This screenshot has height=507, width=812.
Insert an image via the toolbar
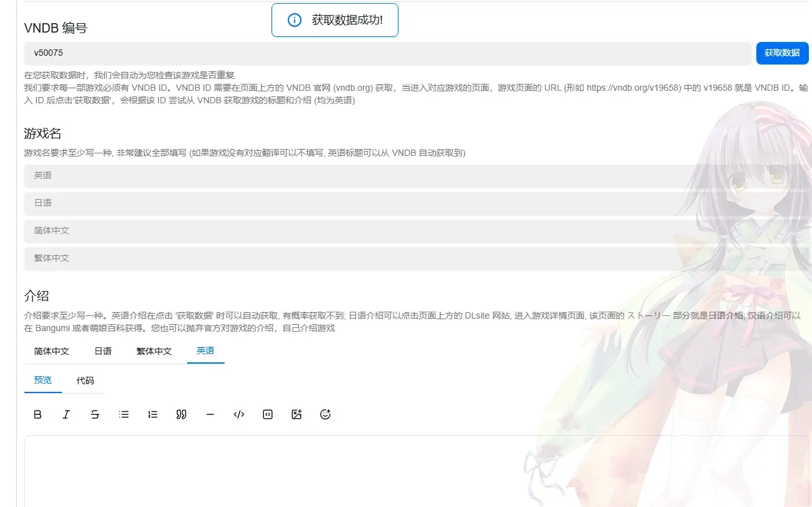(297, 414)
